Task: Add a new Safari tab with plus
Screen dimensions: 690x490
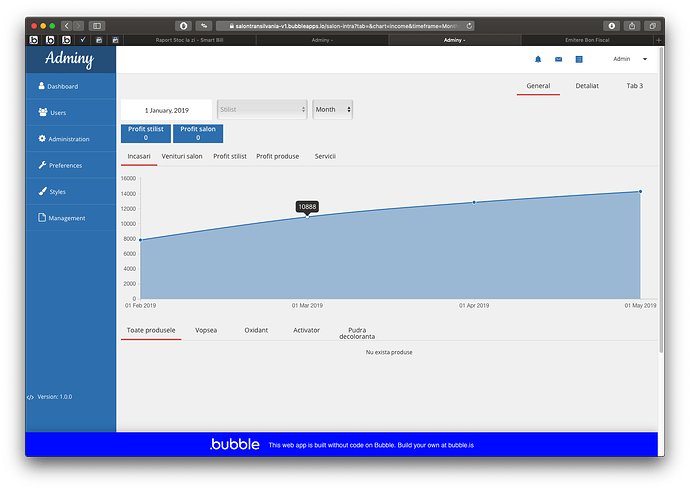Action: 659,40
